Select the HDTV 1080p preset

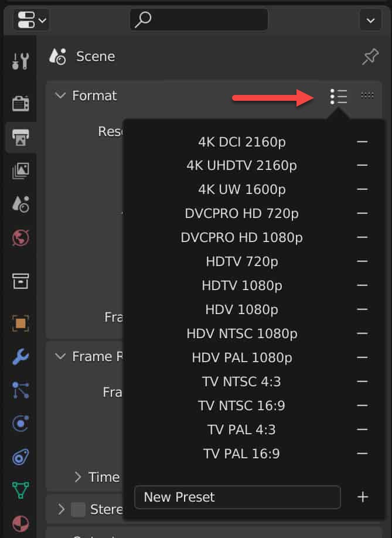click(241, 285)
